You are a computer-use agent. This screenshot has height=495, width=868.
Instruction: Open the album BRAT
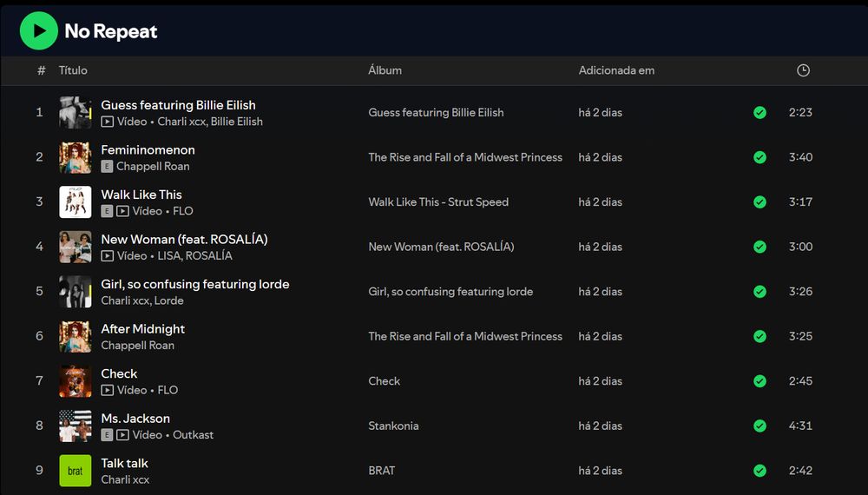coord(382,471)
